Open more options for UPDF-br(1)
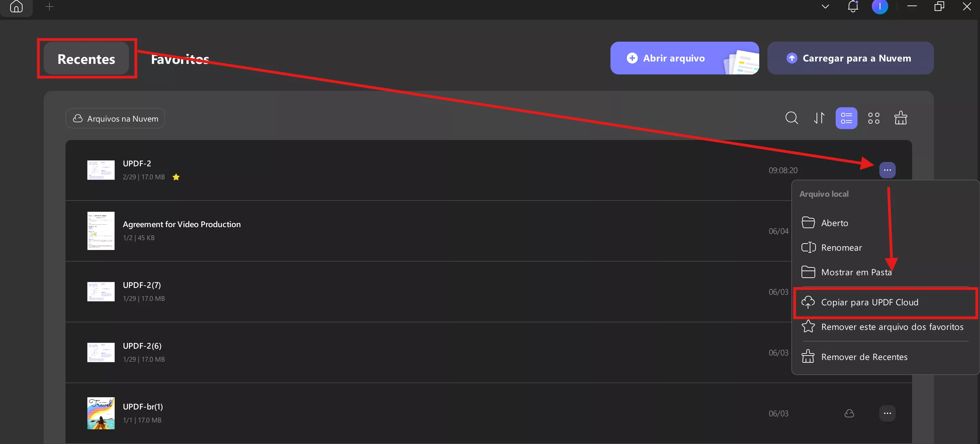Screen dimensions: 980x444 (x=887, y=413)
